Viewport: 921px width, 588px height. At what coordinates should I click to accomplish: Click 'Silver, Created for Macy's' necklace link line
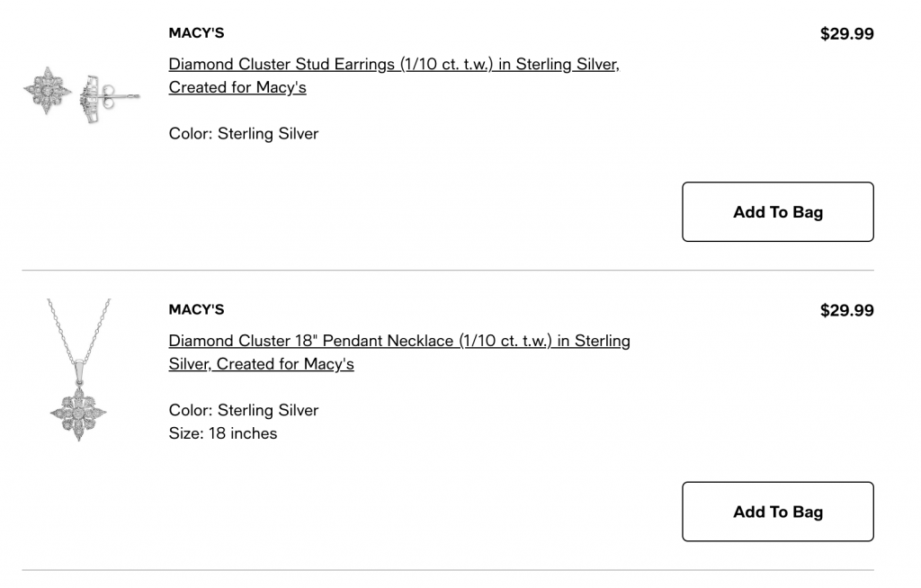(x=262, y=363)
